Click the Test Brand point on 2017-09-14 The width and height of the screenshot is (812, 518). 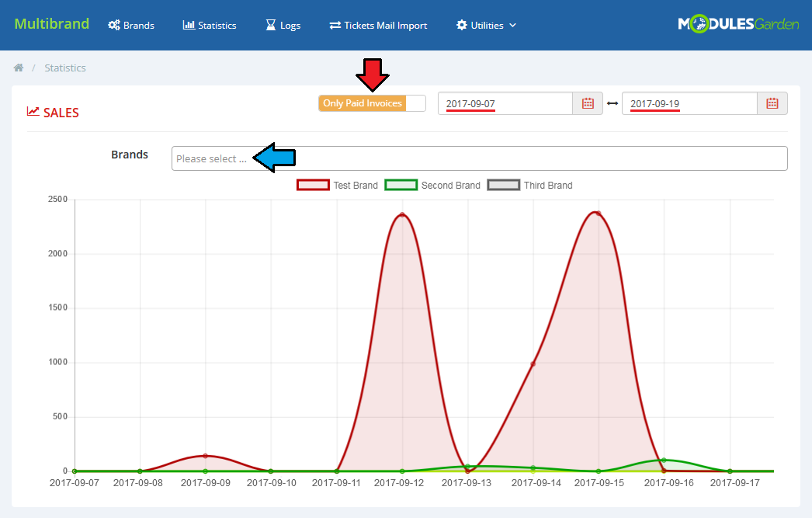(533, 363)
